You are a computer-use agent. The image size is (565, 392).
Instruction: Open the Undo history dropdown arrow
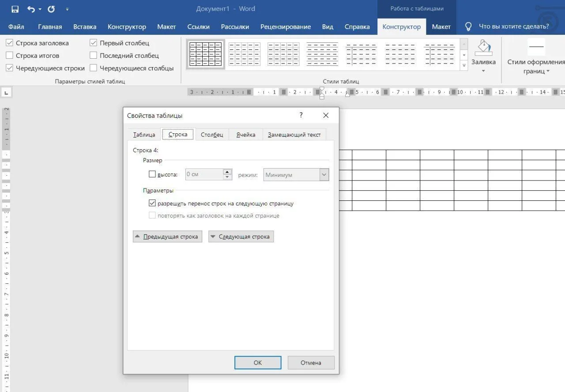click(x=40, y=9)
